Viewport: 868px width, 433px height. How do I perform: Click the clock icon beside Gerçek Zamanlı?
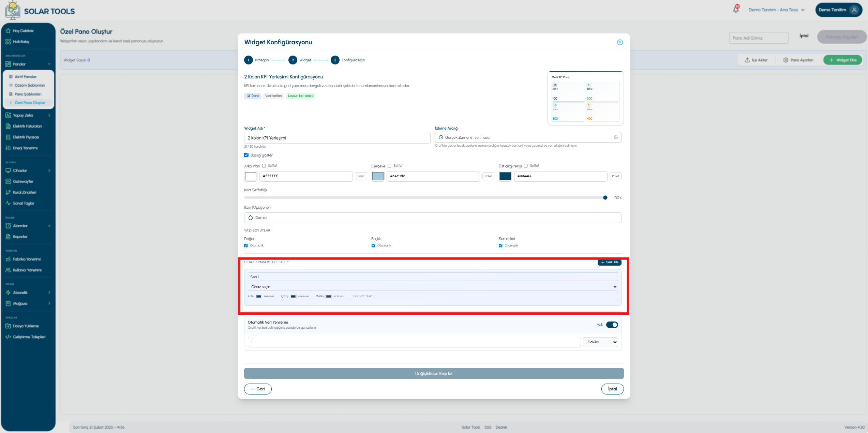(x=441, y=137)
